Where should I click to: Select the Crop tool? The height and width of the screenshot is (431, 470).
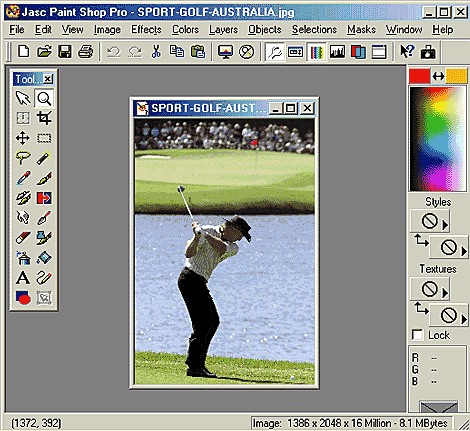(44, 118)
